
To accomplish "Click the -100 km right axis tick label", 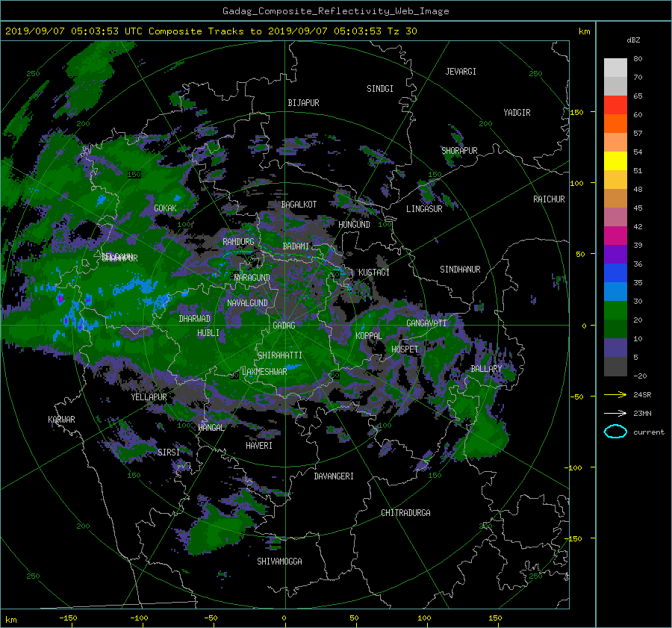I will click(575, 467).
